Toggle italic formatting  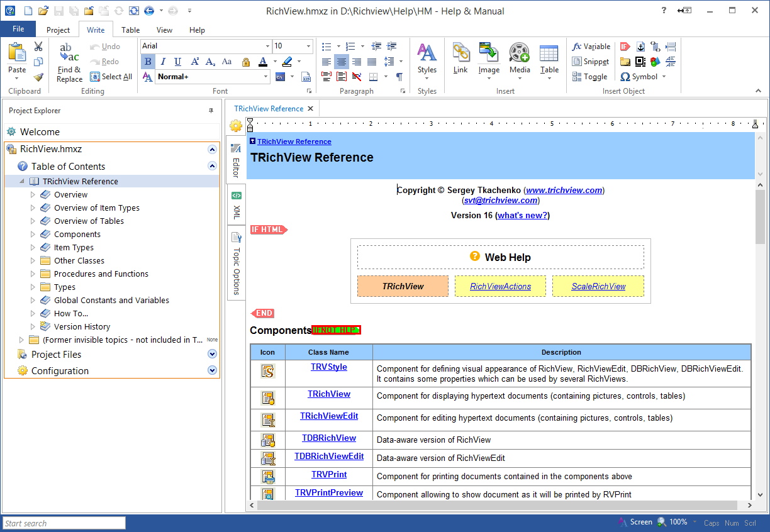[x=162, y=61]
